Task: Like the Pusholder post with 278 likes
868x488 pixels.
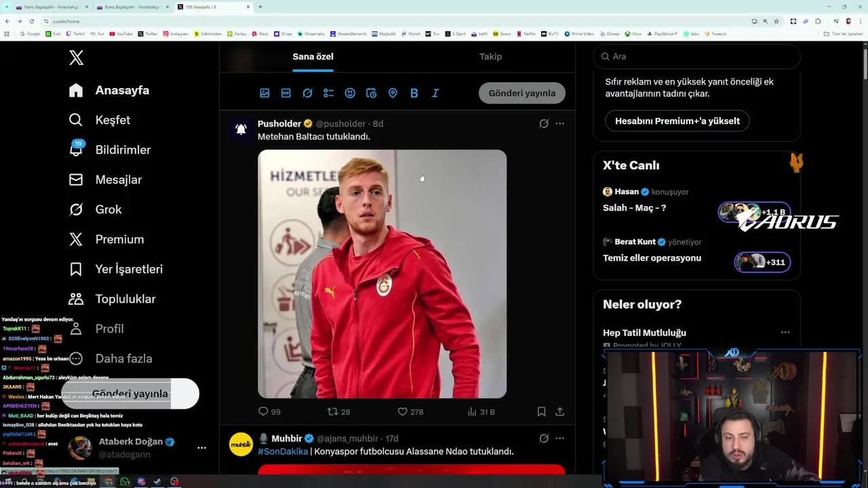Action: 410,411
